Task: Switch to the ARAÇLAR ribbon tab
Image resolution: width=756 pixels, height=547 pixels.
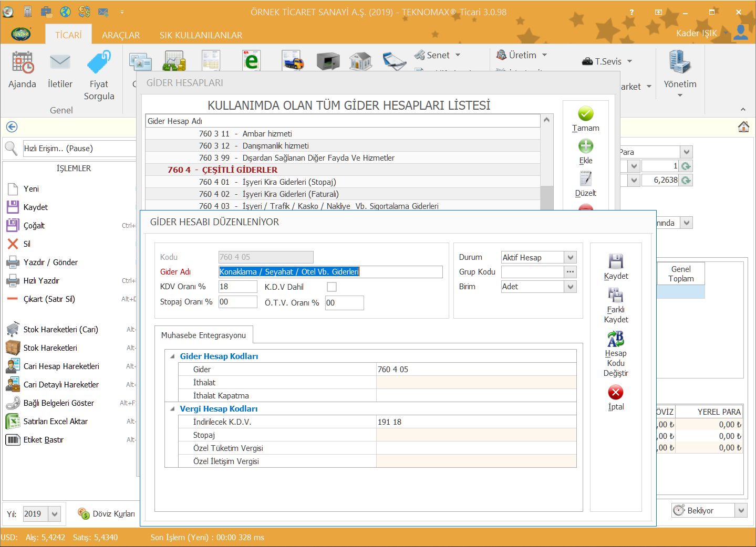Action: (121, 35)
